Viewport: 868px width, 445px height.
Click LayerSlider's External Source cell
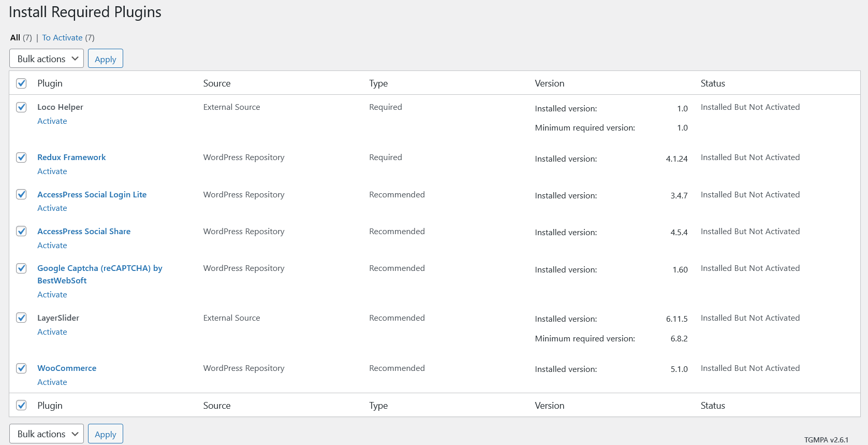pyautogui.click(x=232, y=318)
